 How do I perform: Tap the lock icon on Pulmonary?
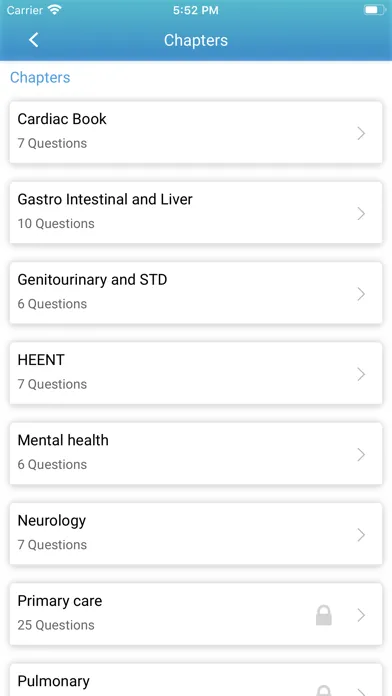324,691
